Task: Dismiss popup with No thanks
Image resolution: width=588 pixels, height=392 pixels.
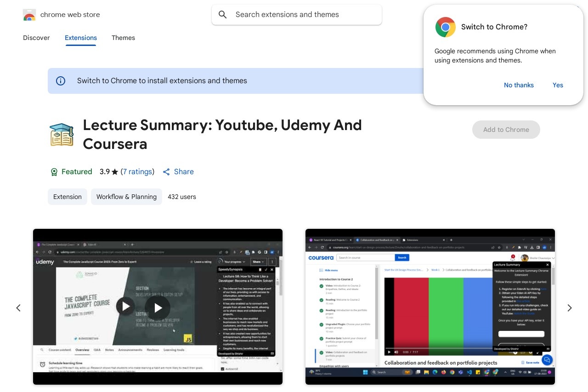Action: click(519, 85)
